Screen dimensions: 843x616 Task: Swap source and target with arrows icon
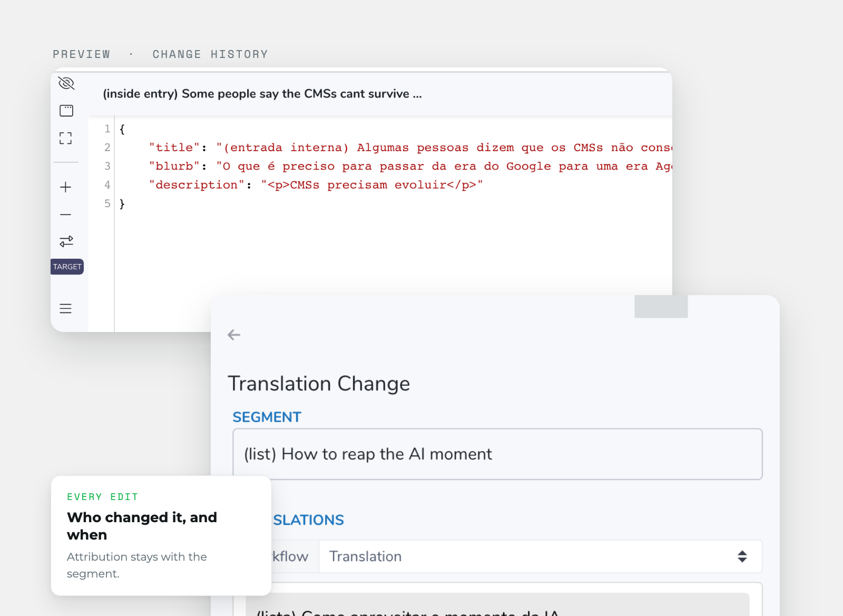coord(66,241)
